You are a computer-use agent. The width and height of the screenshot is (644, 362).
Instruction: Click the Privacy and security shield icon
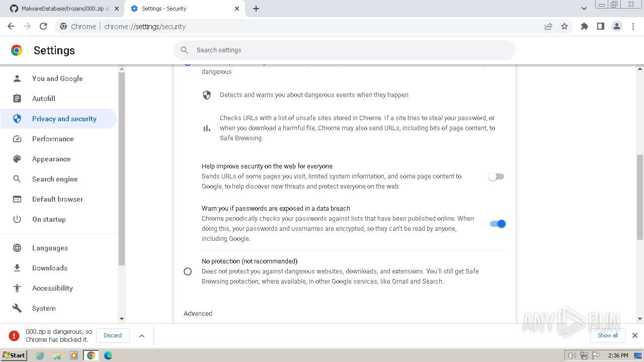(17, 119)
